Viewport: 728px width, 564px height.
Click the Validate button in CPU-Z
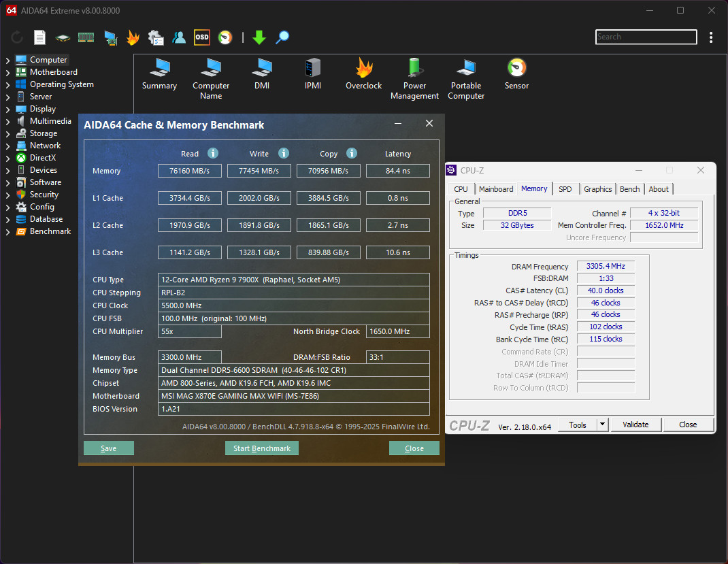coord(635,425)
